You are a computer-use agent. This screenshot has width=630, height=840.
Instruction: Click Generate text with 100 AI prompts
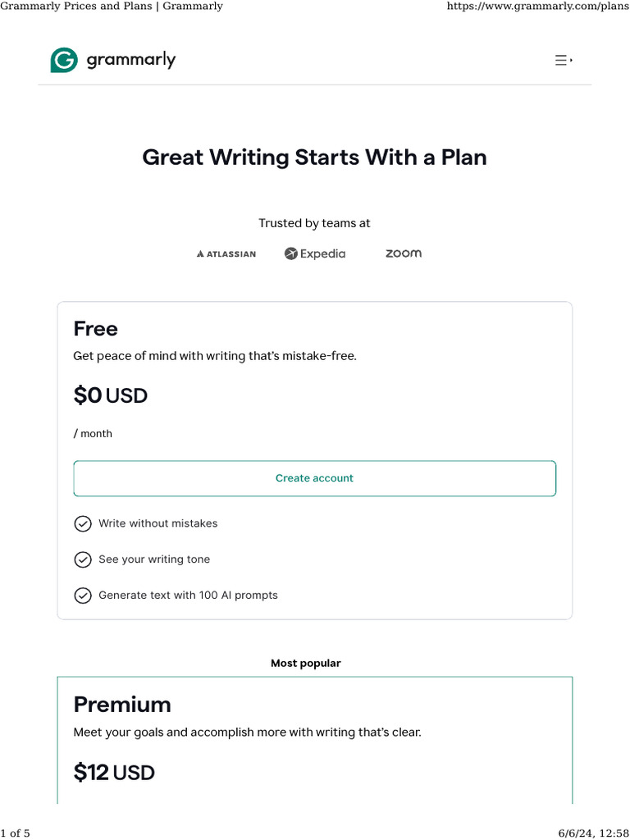click(188, 596)
